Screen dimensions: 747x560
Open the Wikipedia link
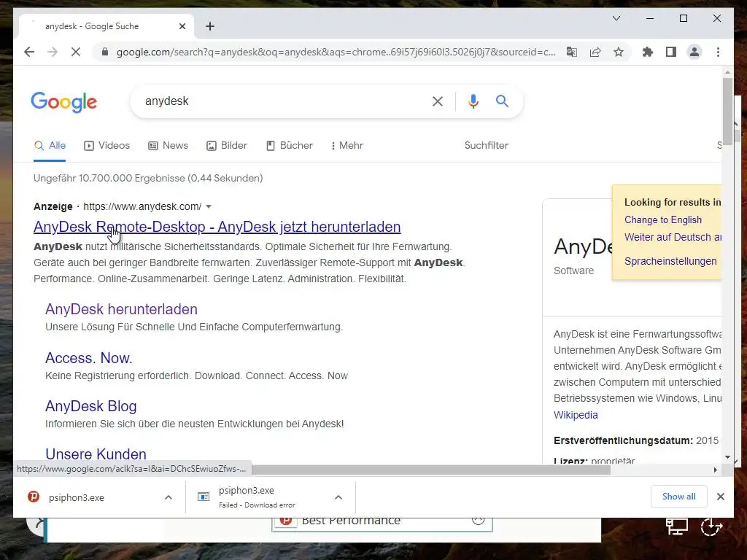(576, 415)
